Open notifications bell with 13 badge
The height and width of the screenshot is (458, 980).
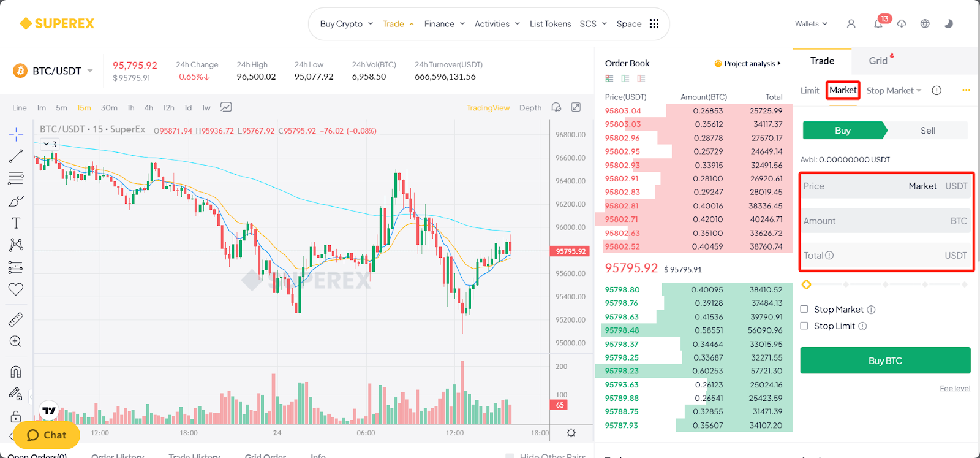[880, 23]
